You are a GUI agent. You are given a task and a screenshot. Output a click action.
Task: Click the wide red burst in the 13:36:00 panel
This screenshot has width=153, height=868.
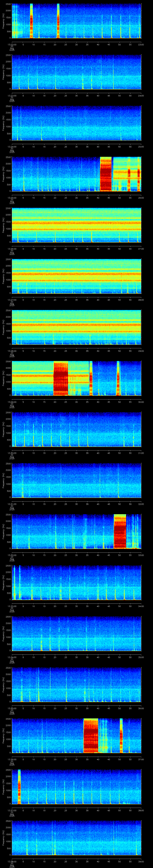pyautogui.click(x=91, y=736)
